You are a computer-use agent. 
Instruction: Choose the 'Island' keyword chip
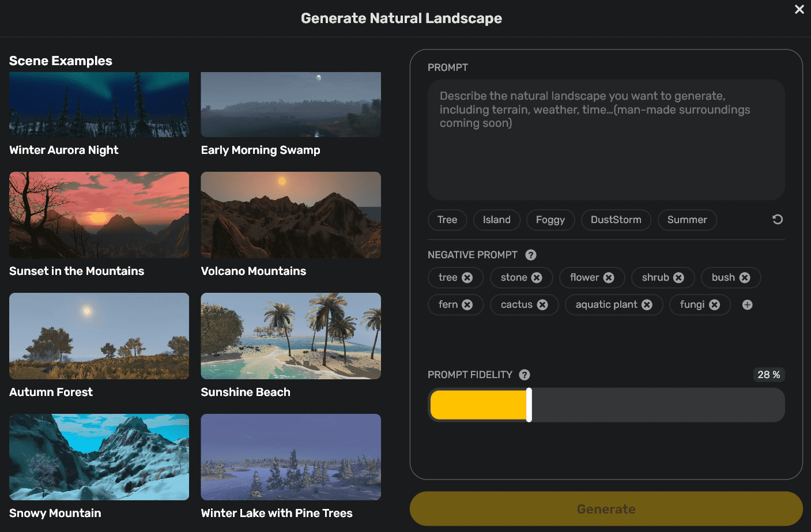click(x=496, y=220)
